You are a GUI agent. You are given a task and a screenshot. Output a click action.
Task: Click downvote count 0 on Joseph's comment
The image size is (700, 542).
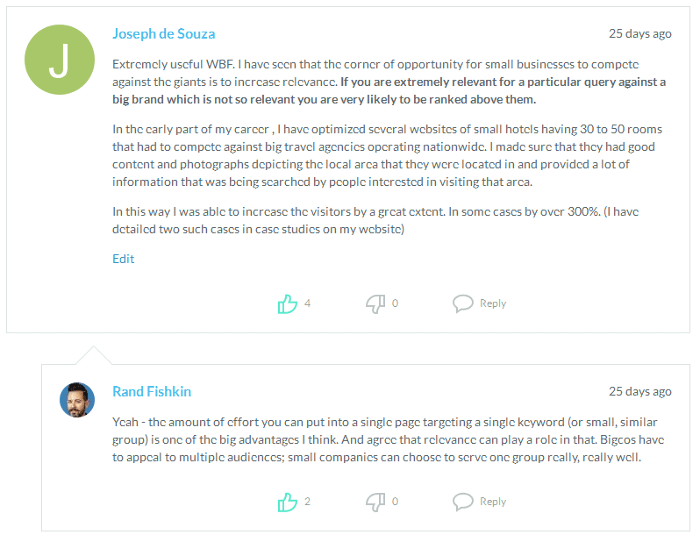tap(395, 303)
